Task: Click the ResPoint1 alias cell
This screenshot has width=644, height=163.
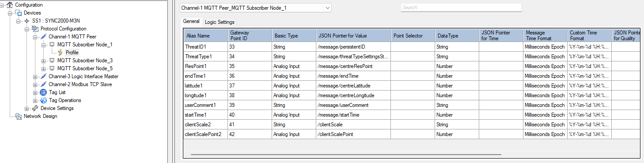Action: pos(206,66)
